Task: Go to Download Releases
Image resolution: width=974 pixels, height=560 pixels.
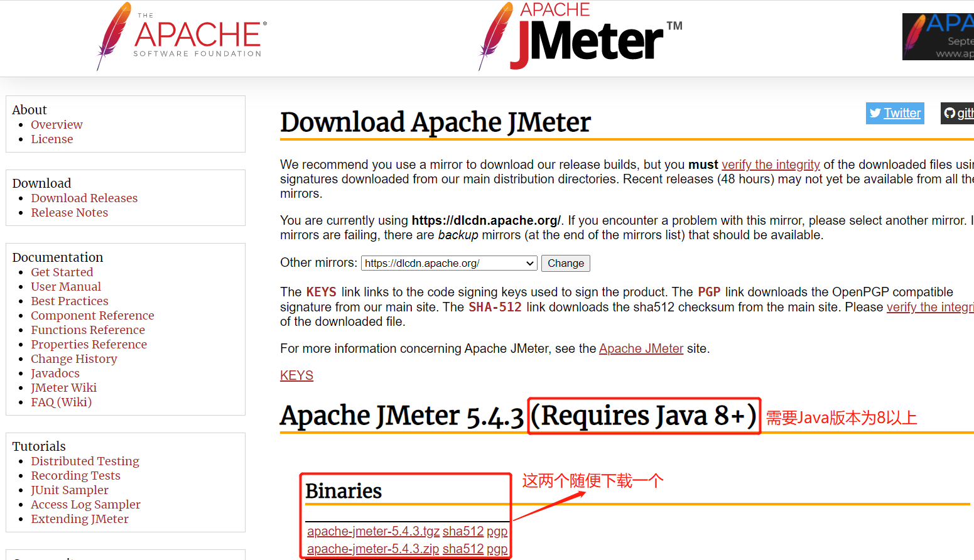Action: [84, 198]
